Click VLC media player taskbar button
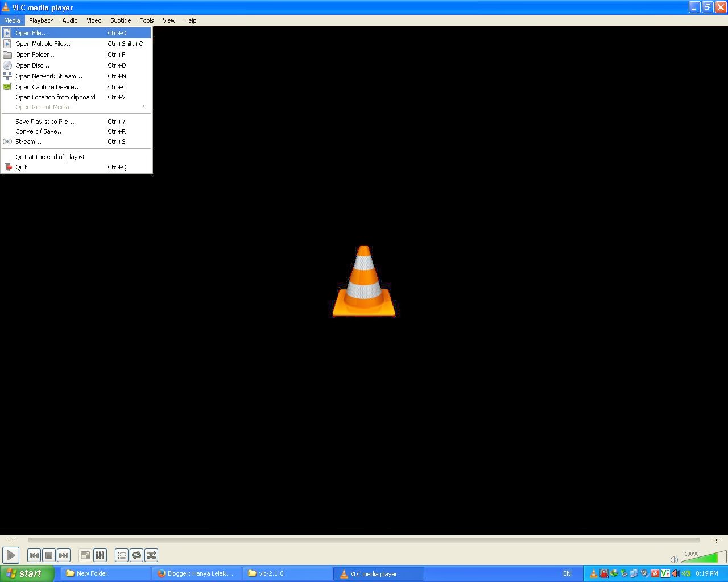Screen dimensions: 728x582 [379, 573]
